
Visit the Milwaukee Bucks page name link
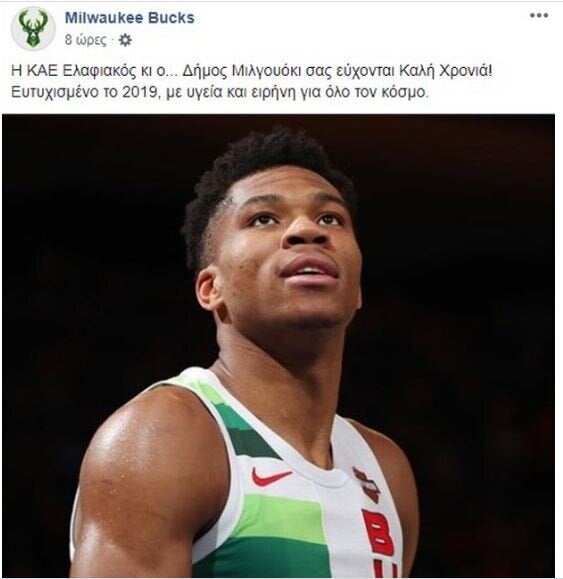click(130, 18)
